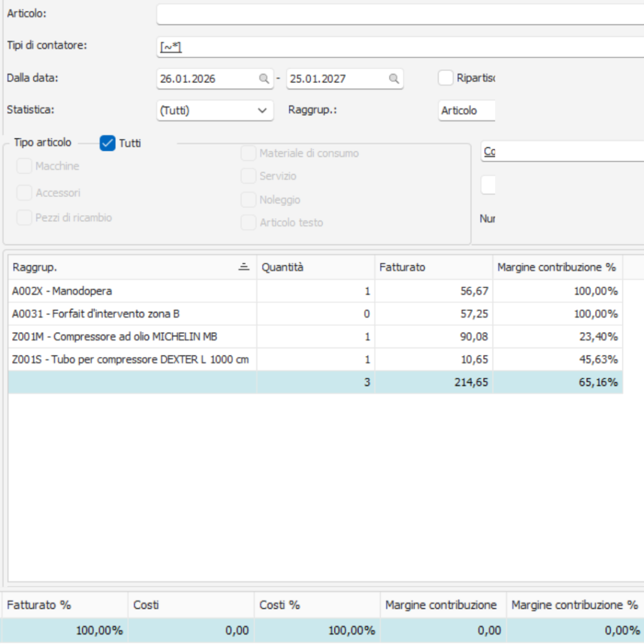Enable the Materiale di consumo checkbox
The width and height of the screenshot is (644, 644).
point(248,153)
